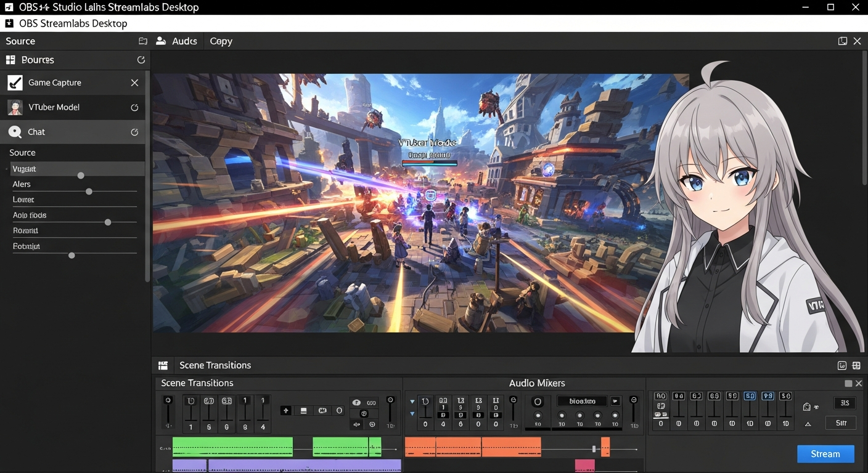This screenshot has height=473, width=868.
Task: Expand the small triangle left of Stream settings
Action: tap(808, 424)
